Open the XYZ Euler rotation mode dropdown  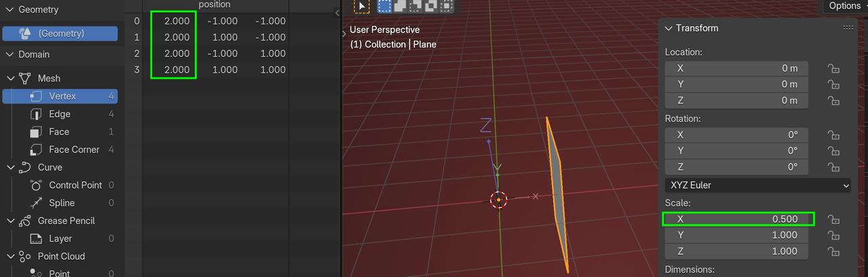[758, 185]
